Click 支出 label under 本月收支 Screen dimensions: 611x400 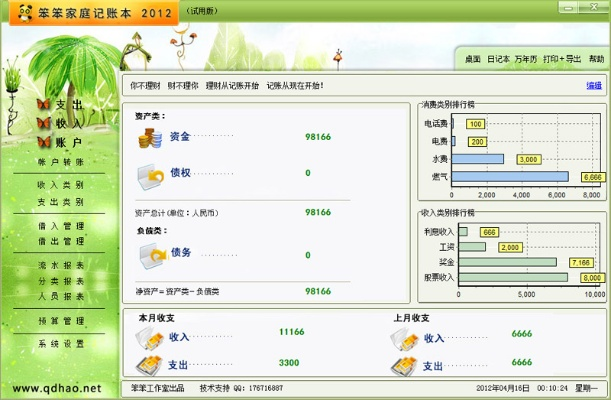pyautogui.click(x=178, y=365)
